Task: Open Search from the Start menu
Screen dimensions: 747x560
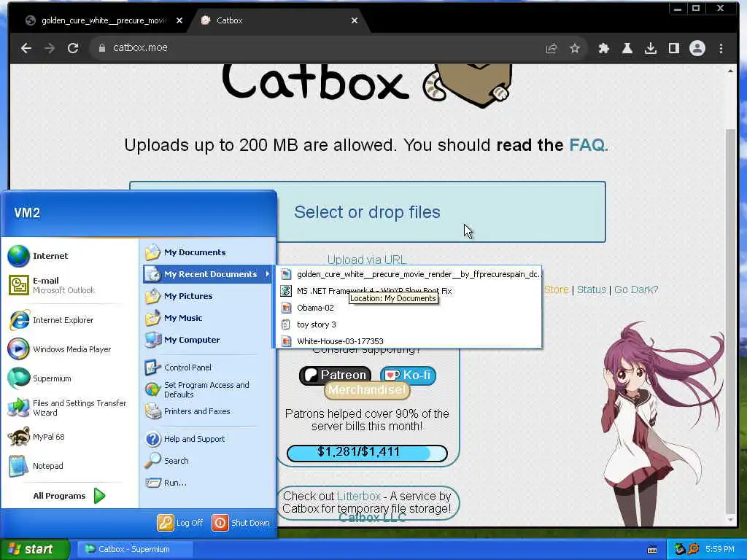Action: [x=208, y=461]
